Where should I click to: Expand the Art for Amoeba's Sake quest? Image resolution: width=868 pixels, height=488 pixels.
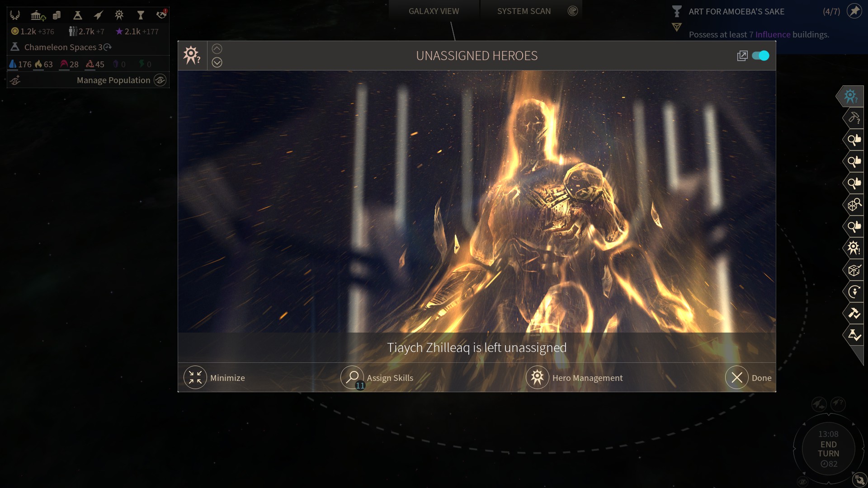point(677,27)
